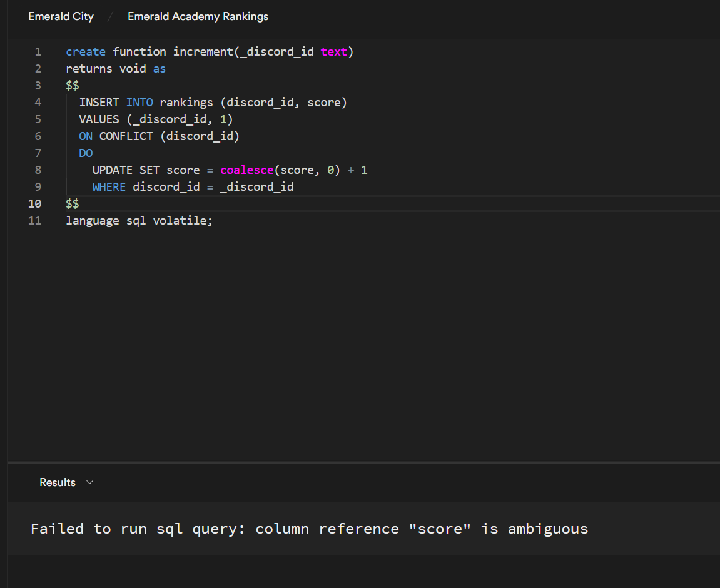Image resolution: width=720 pixels, height=588 pixels.
Task: Place cursor on 'increment(_discord_id' text
Action: (243, 52)
